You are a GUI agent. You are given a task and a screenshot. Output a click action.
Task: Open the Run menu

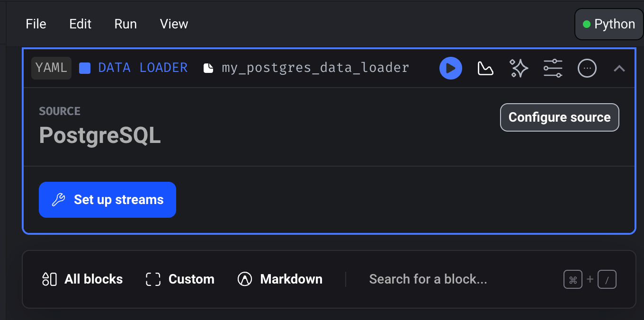tap(125, 24)
